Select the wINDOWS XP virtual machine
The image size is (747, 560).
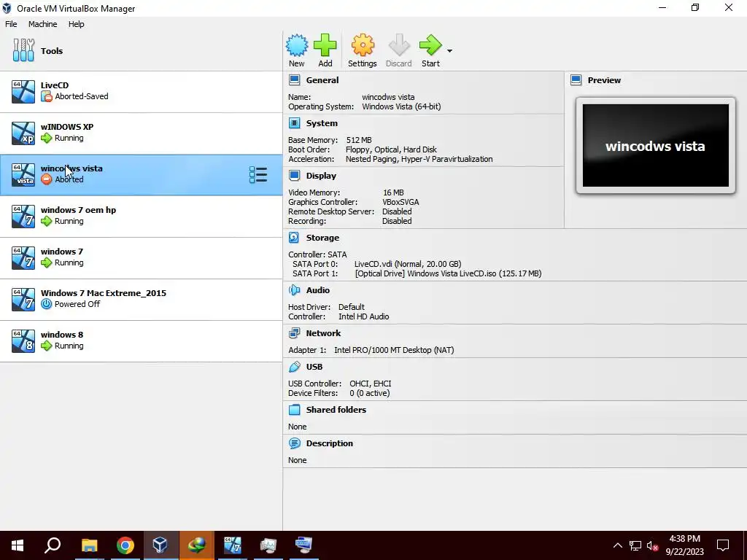coord(142,133)
